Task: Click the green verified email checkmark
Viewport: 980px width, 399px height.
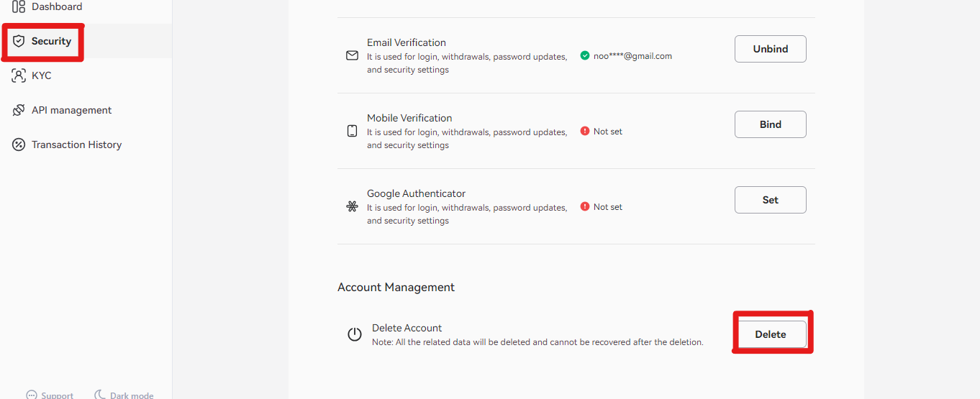Action: pos(585,55)
